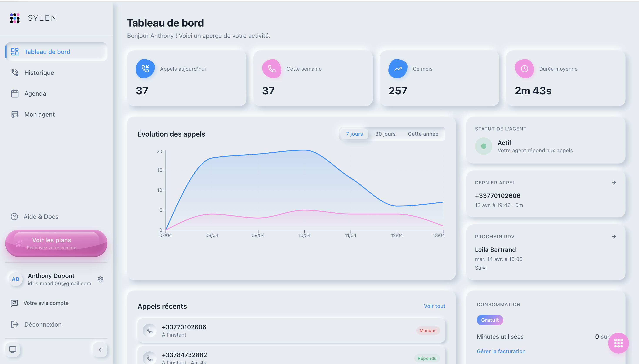Open Historique in the sidebar

pyautogui.click(x=39, y=72)
